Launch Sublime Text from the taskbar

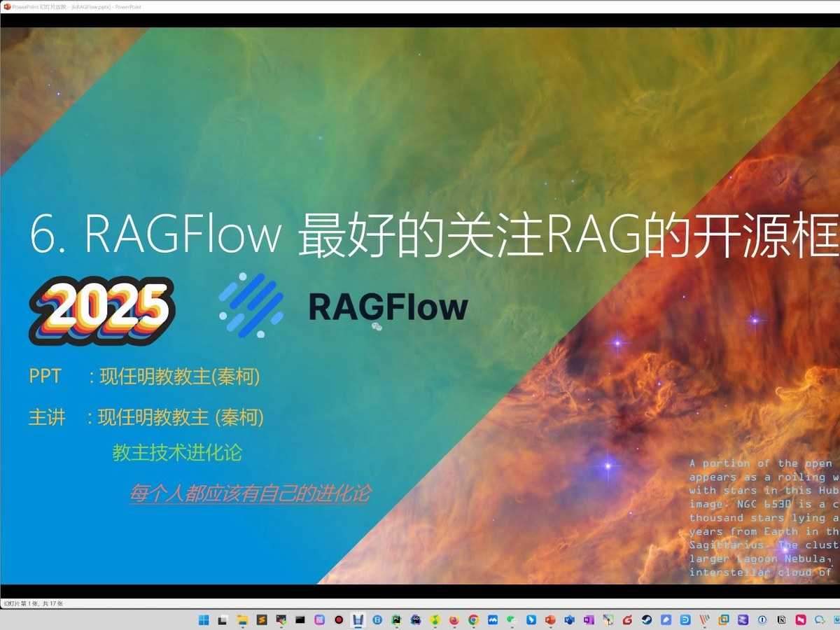point(262,619)
